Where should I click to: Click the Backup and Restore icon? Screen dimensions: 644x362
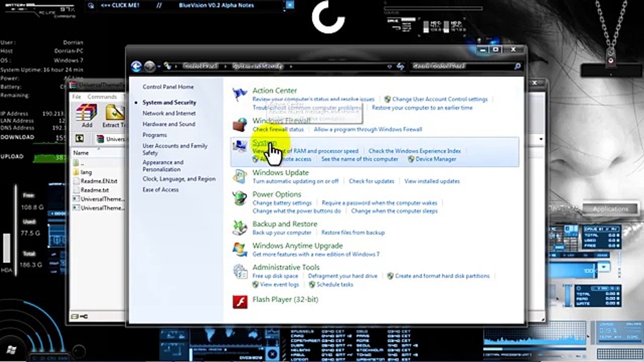[x=240, y=228]
